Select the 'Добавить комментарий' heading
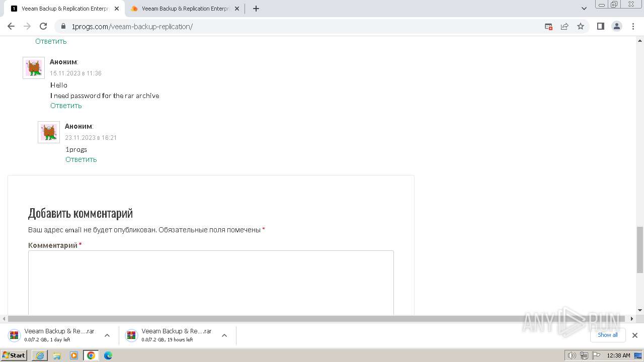 click(80, 213)
